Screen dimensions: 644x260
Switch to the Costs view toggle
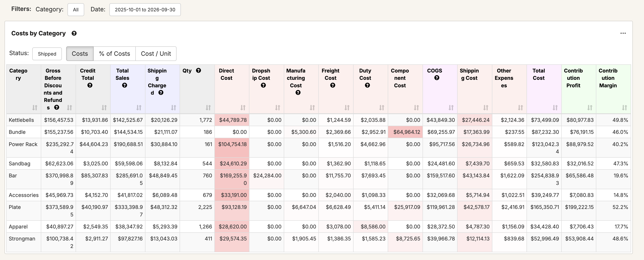pyautogui.click(x=80, y=54)
